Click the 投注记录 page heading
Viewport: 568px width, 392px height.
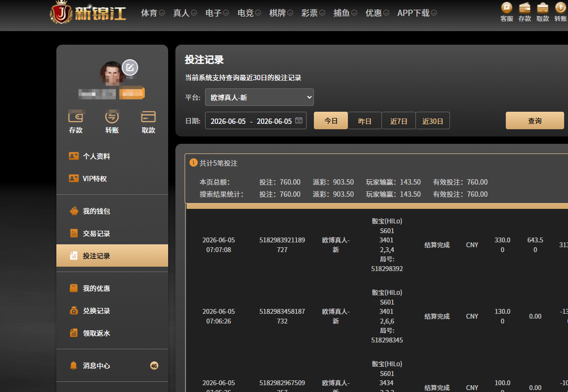[x=204, y=60]
